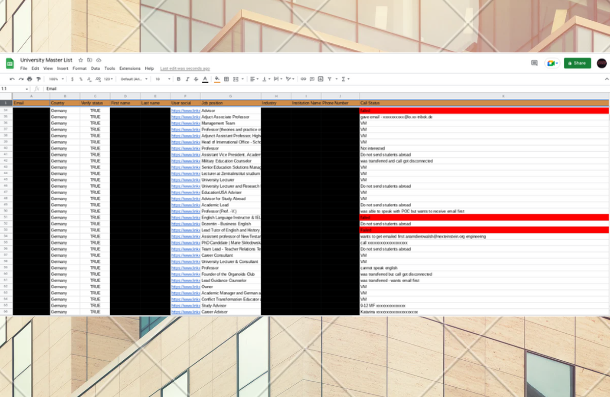610x397 pixels.
Task: Format as percent
Action: (81, 79)
